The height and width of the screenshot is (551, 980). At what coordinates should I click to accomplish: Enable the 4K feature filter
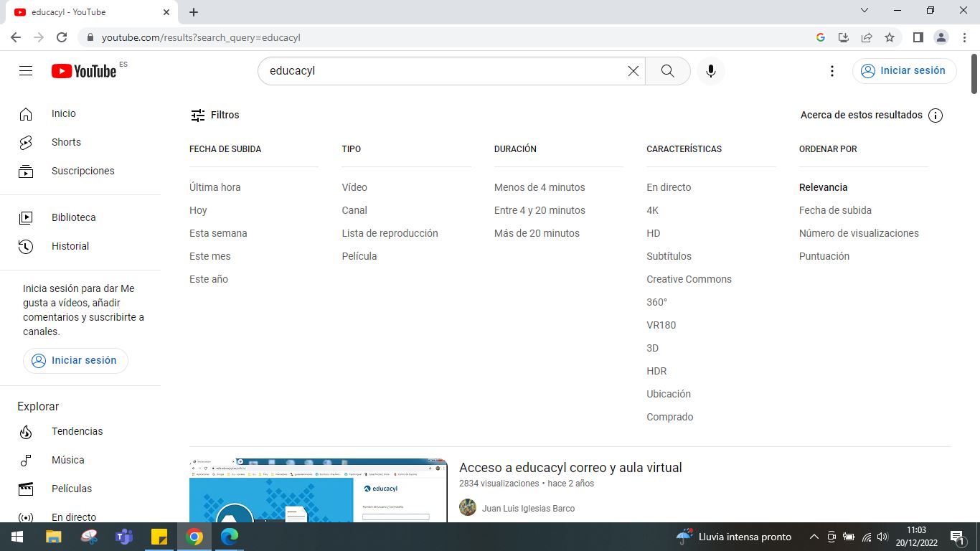coord(652,210)
